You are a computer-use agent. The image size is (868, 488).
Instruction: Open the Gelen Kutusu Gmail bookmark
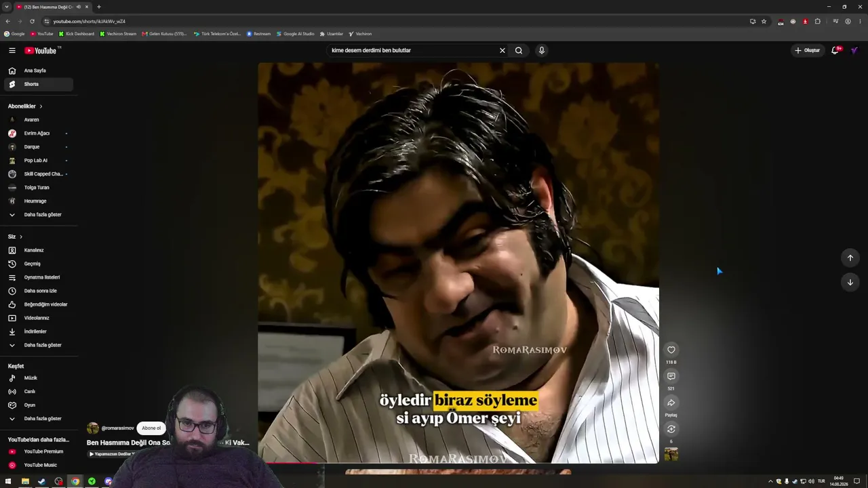point(164,34)
